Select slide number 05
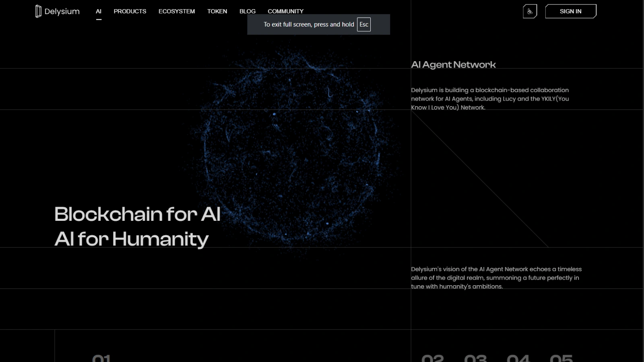The image size is (644, 362). 561,358
